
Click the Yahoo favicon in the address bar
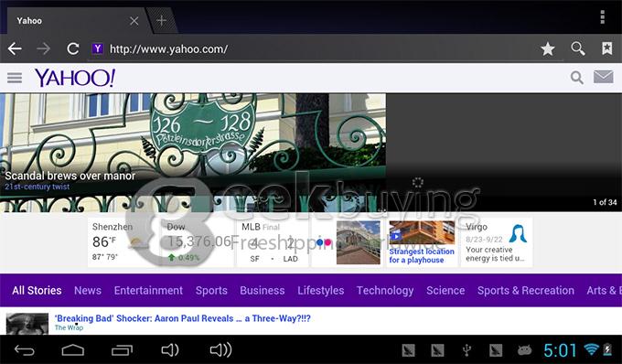pos(97,48)
